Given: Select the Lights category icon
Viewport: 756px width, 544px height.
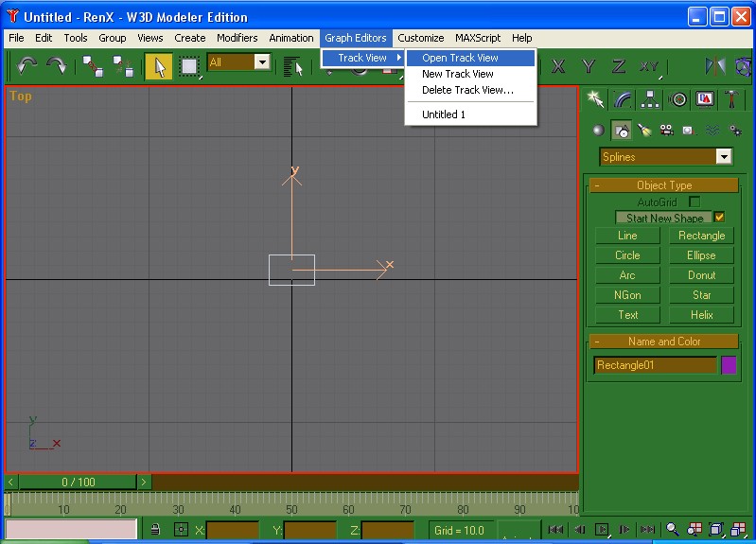Looking at the screenshot, I should coord(643,131).
